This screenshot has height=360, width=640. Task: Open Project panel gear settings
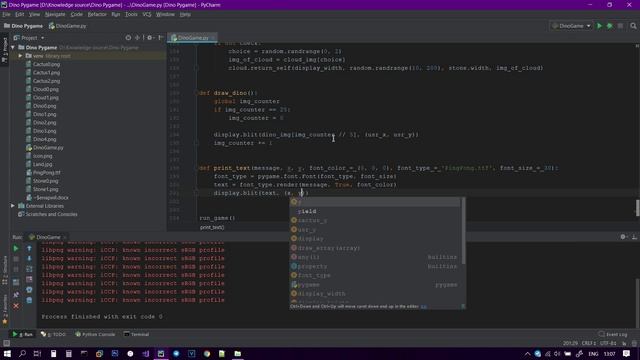click(150, 38)
